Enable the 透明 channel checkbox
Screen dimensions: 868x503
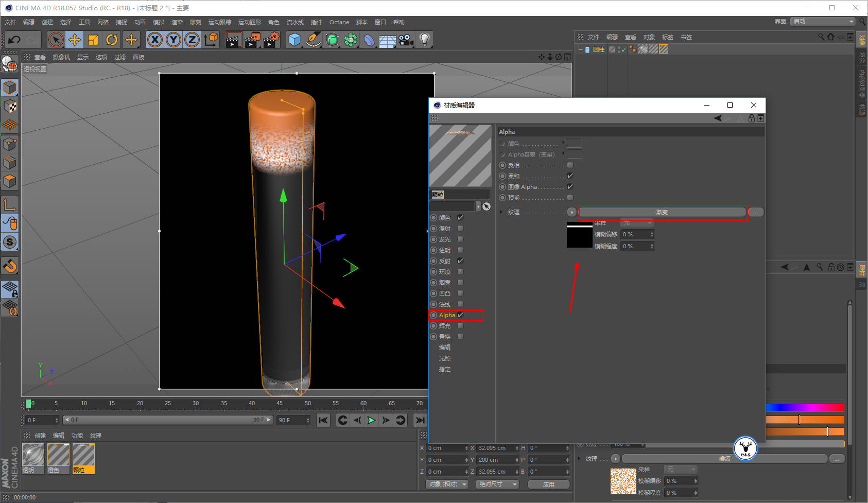coord(461,250)
